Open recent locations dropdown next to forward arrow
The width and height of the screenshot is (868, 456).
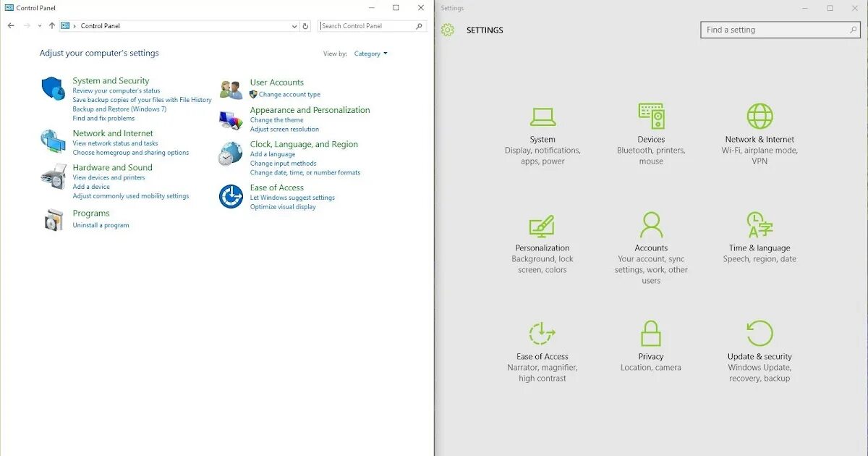[39, 26]
